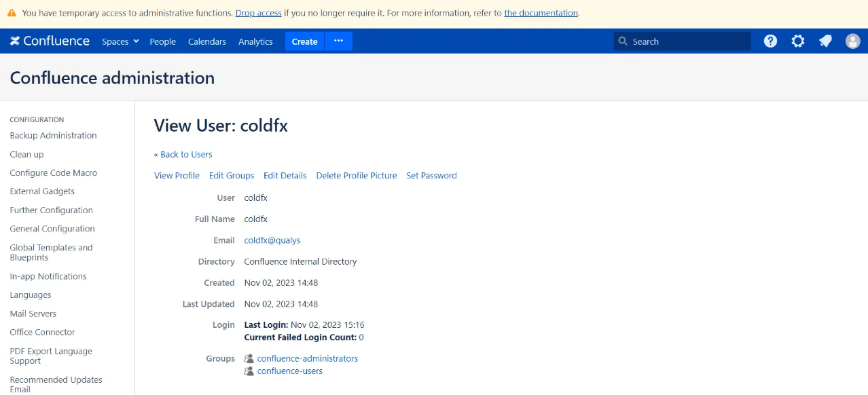This screenshot has height=395, width=868.
Task: Open General Configuration in sidebar
Action: coord(52,229)
